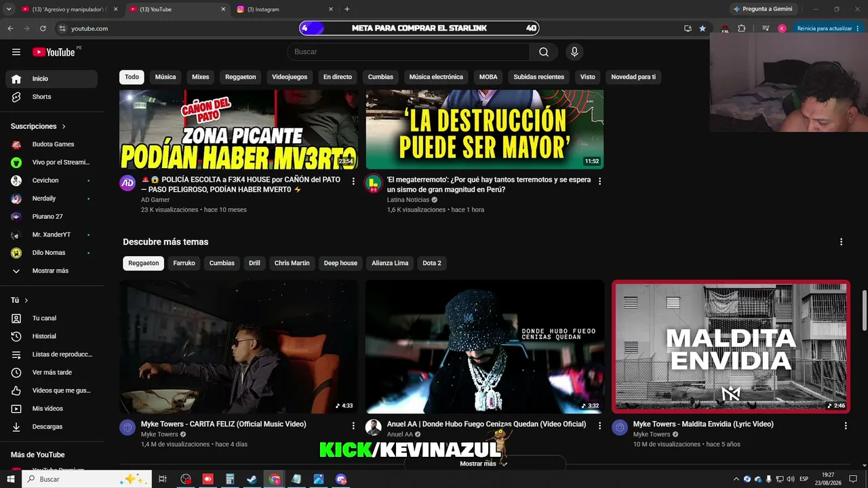The width and height of the screenshot is (868, 488).
Task: Bookmark this page with star icon
Action: (x=703, y=28)
